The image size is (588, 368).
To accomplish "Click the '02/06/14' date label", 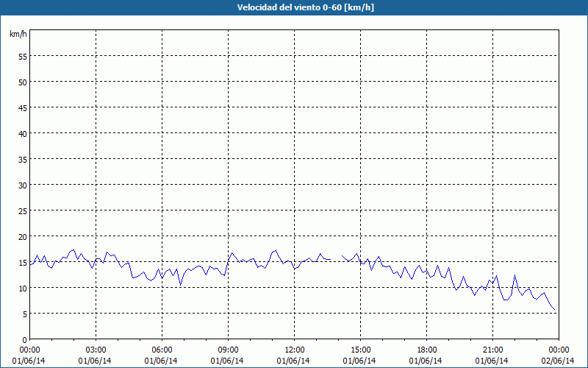I will pos(558,361).
